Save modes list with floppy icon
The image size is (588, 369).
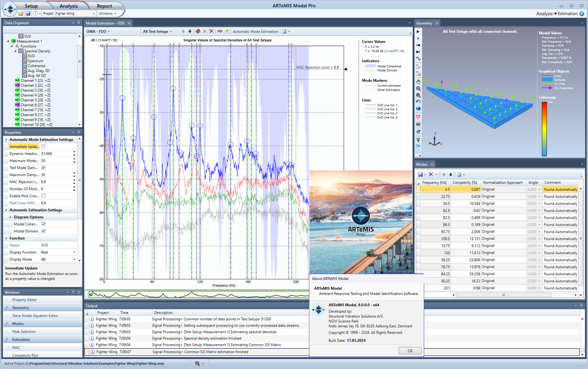[x=421, y=174]
